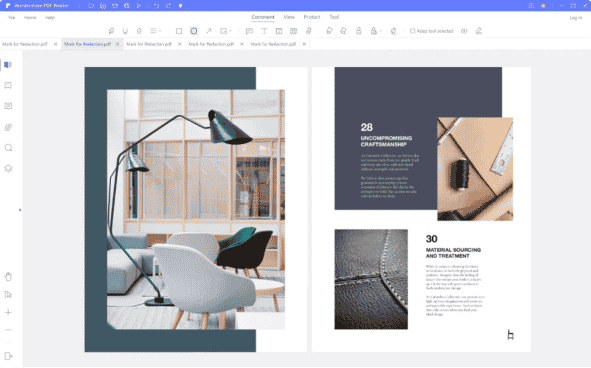Select the callout tool beside text box

click(x=293, y=31)
